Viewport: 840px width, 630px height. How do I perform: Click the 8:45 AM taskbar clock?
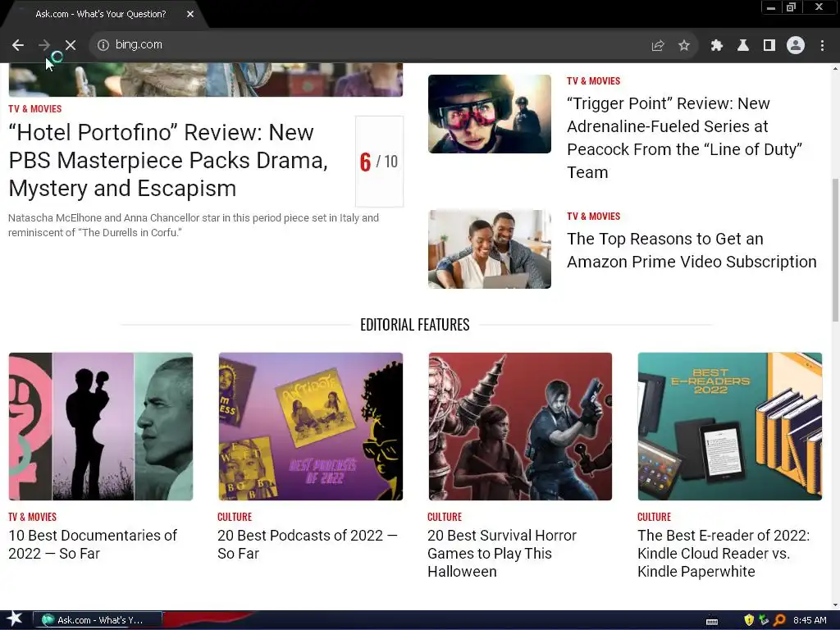(x=810, y=620)
